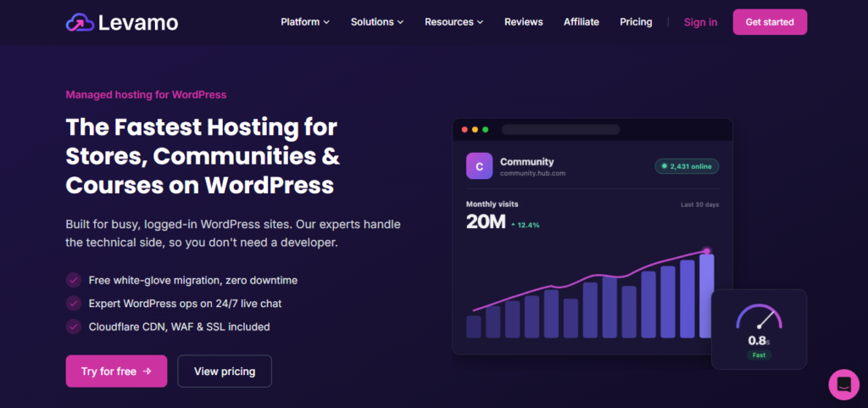This screenshot has width=868, height=408.
Task: Click the green Fast badge
Action: point(759,355)
